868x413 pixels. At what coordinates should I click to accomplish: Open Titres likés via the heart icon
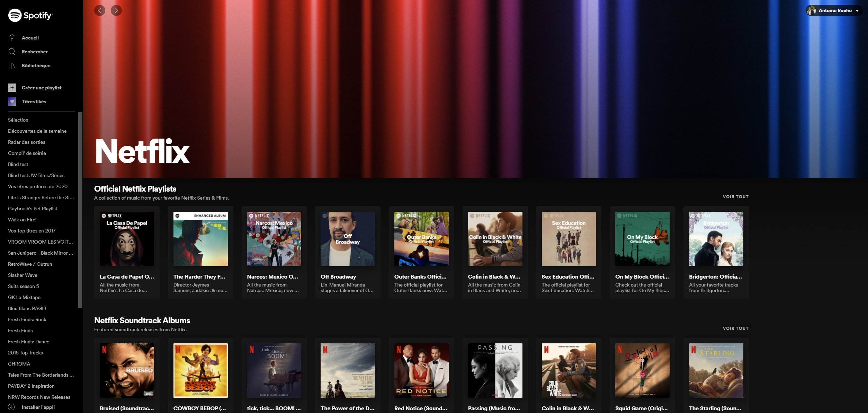coord(12,101)
